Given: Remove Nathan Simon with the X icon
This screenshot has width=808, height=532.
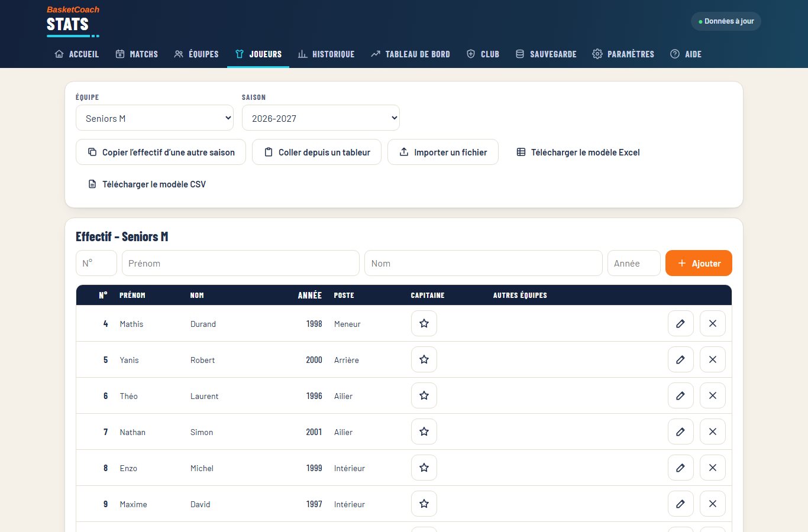Looking at the screenshot, I should click(x=712, y=432).
